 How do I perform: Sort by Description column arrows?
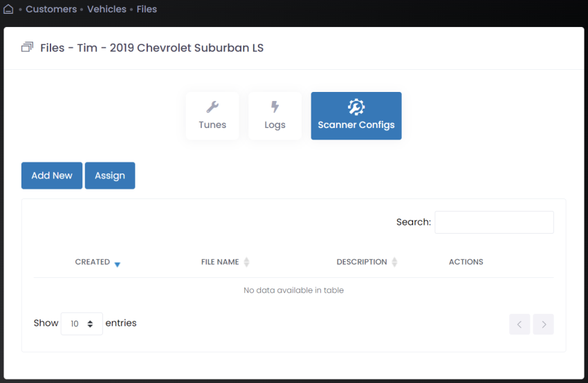pyautogui.click(x=394, y=262)
